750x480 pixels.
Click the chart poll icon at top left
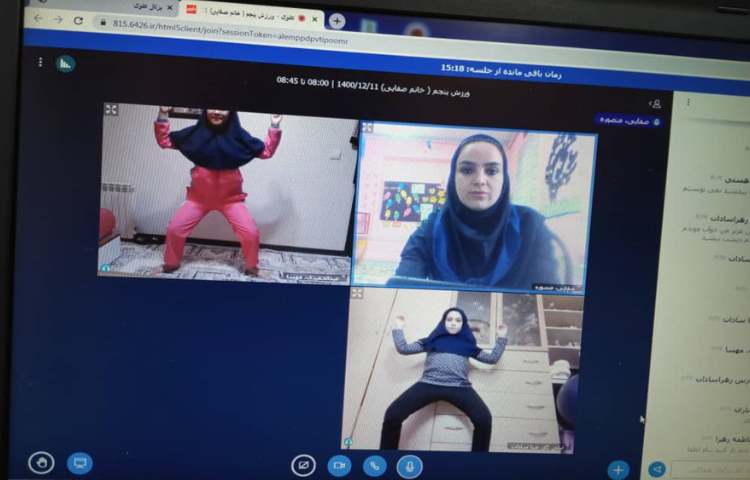click(x=66, y=64)
